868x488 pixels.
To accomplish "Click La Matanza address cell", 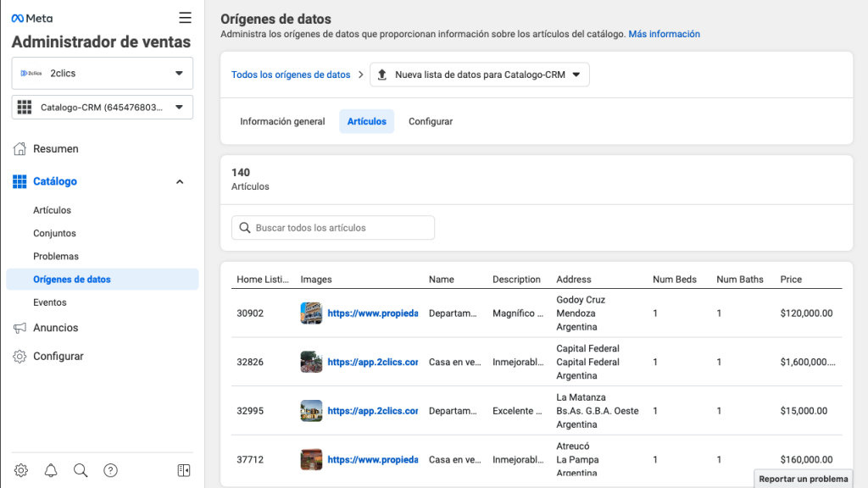I will [598, 411].
